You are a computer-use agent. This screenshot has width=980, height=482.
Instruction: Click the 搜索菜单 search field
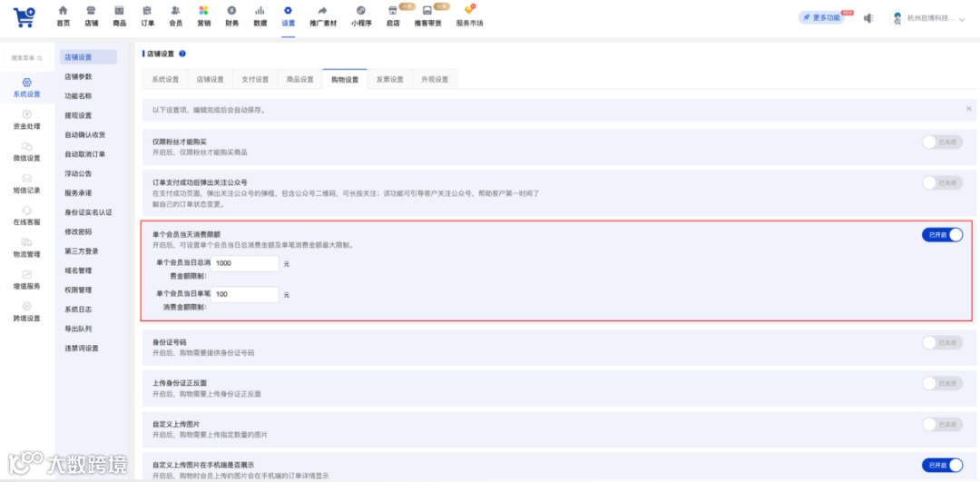(27, 57)
